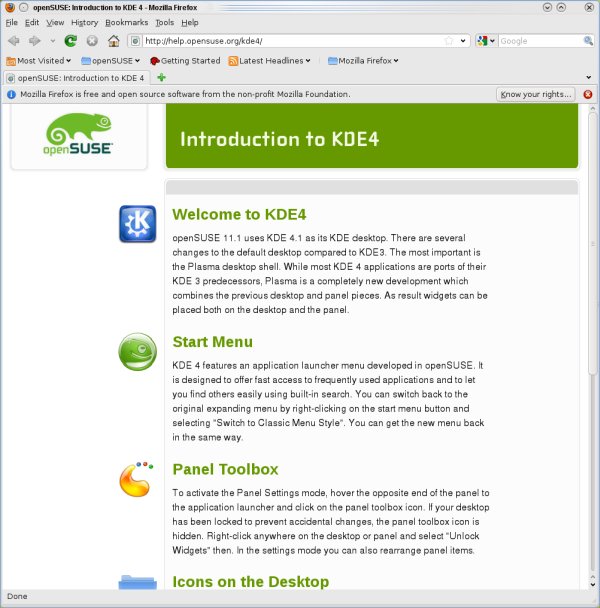Click the KDE gear icon beside Welcome to KDE4

(x=138, y=224)
